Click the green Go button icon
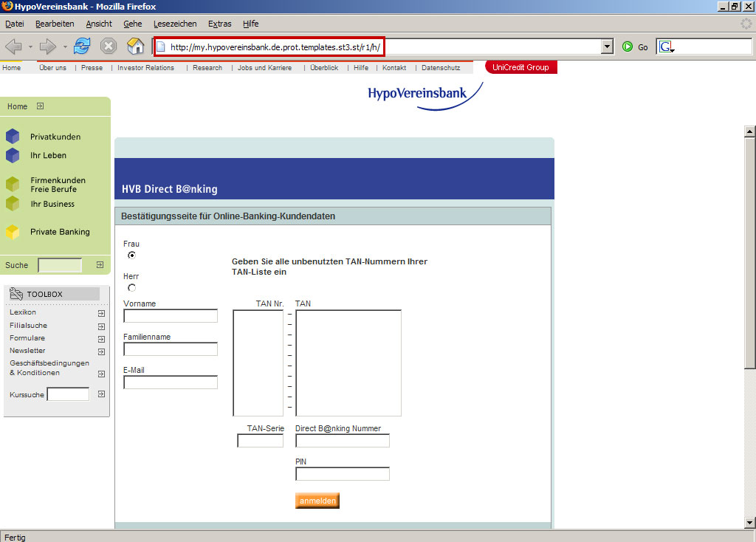Image resolution: width=756 pixels, height=542 pixels. tap(628, 47)
